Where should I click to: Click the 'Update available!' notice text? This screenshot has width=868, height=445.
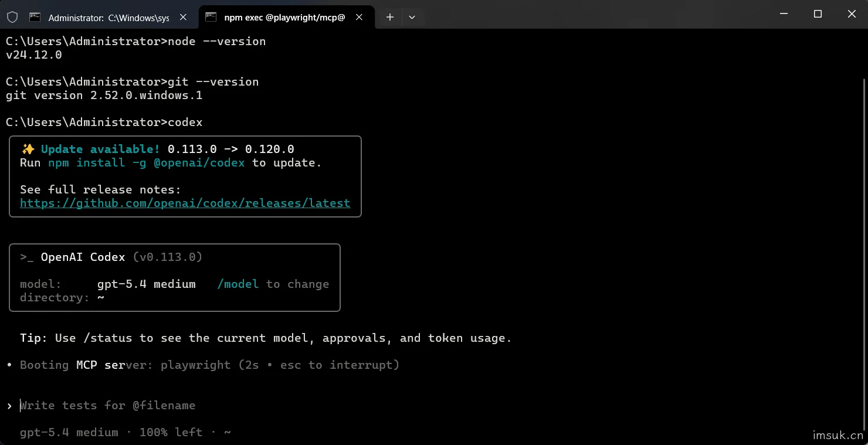pyautogui.click(x=100, y=149)
